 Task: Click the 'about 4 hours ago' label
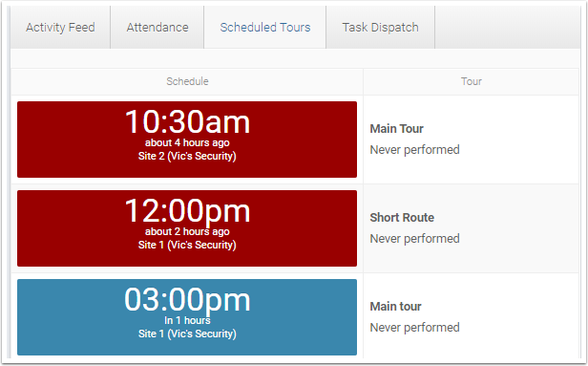(187, 142)
